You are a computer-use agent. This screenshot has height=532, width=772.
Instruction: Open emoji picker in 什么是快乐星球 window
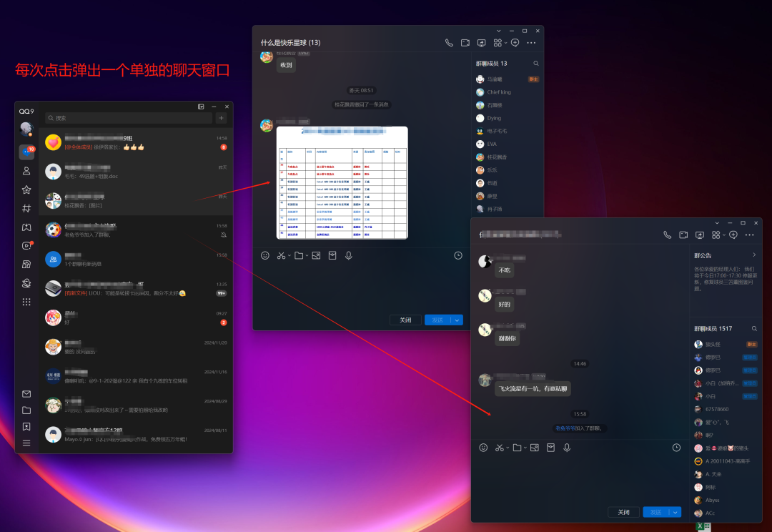(x=265, y=256)
